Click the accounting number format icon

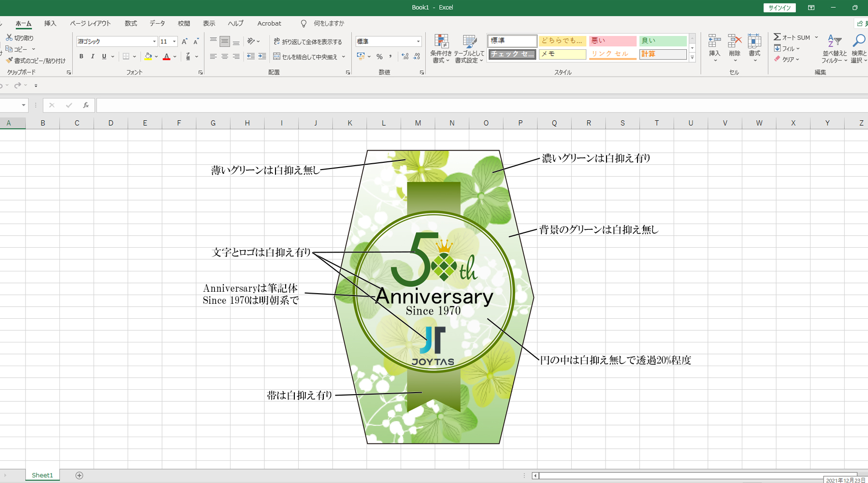(361, 57)
